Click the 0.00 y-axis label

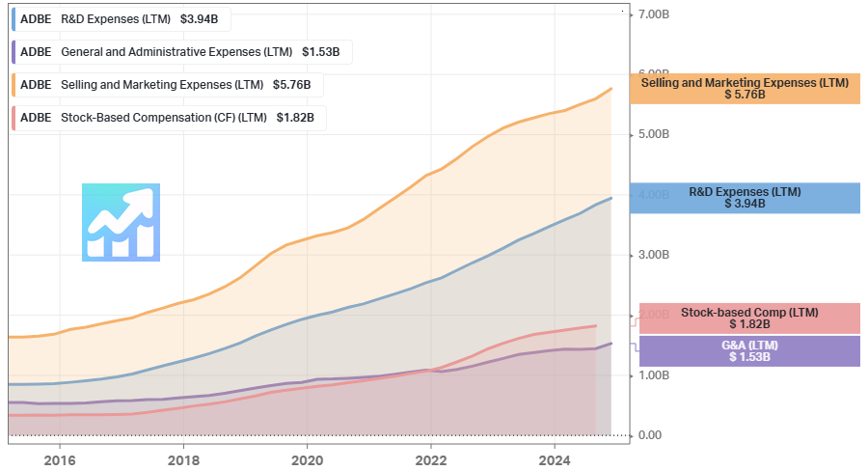click(650, 435)
